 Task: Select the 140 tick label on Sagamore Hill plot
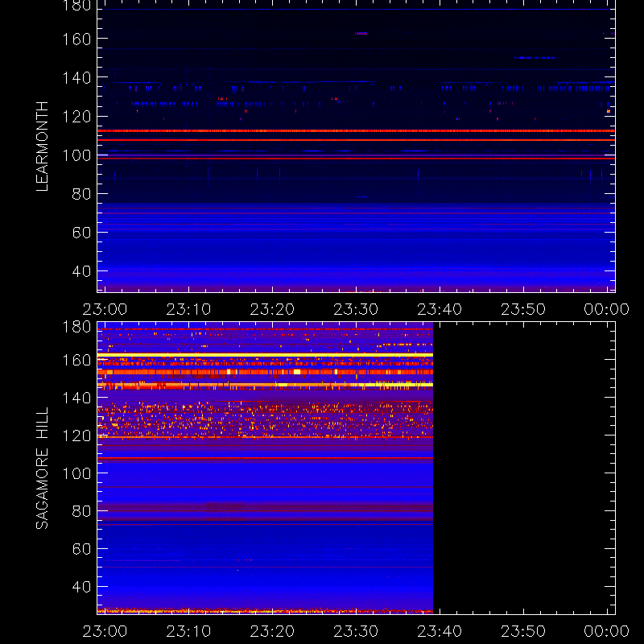(x=76, y=398)
